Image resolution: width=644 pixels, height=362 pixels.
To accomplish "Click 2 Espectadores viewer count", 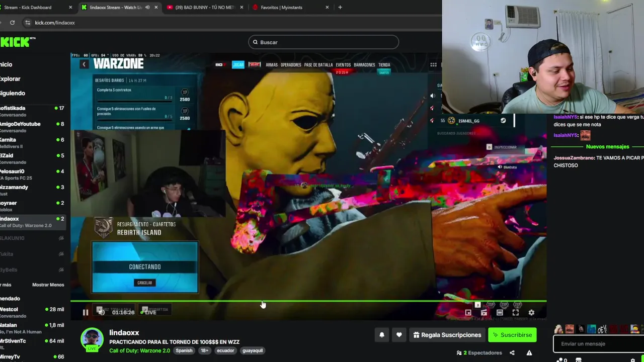I will (x=479, y=353).
